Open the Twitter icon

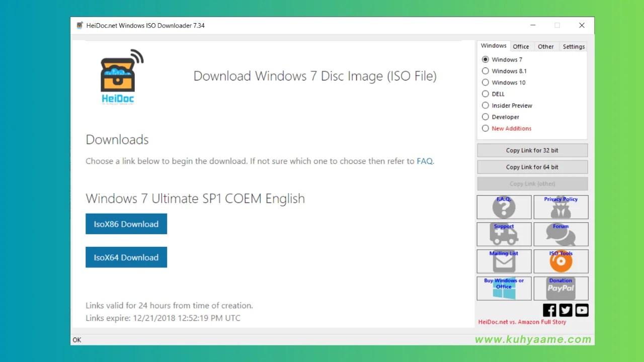pos(566,310)
